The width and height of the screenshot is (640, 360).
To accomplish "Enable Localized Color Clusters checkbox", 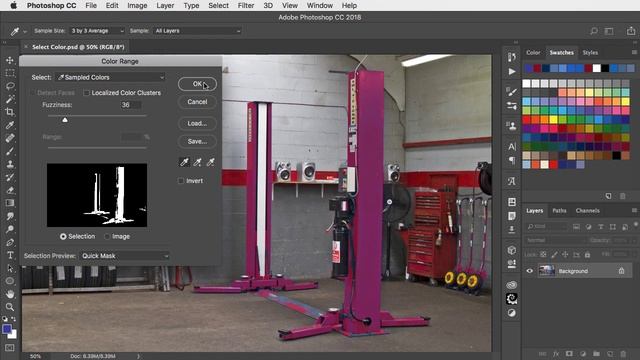I will 86,93.
